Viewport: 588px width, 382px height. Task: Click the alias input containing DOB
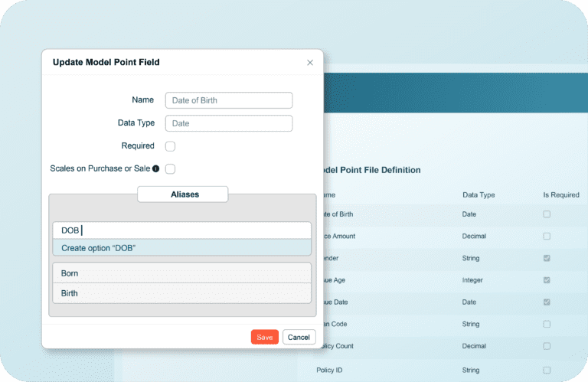[182, 230]
